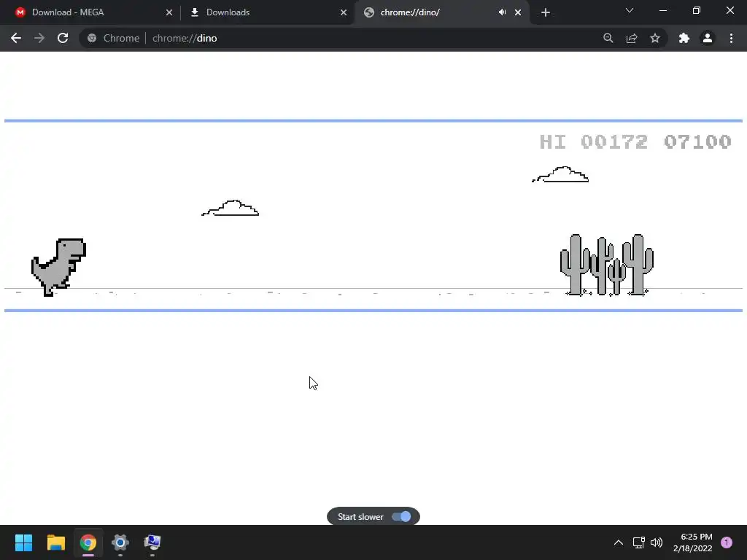The image size is (747, 560).
Task: Open the notification badge in the tray
Action: 727,542
